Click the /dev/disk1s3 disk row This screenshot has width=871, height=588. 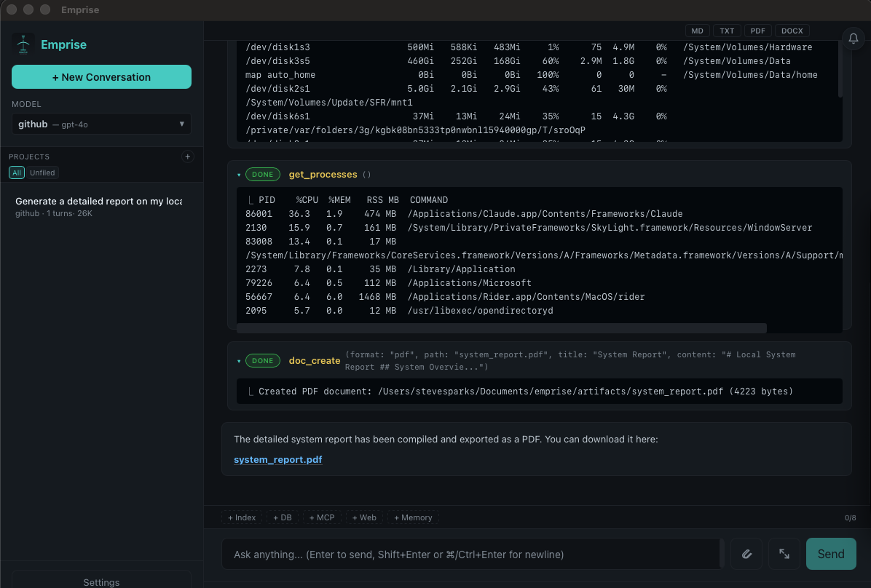(x=528, y=47)
